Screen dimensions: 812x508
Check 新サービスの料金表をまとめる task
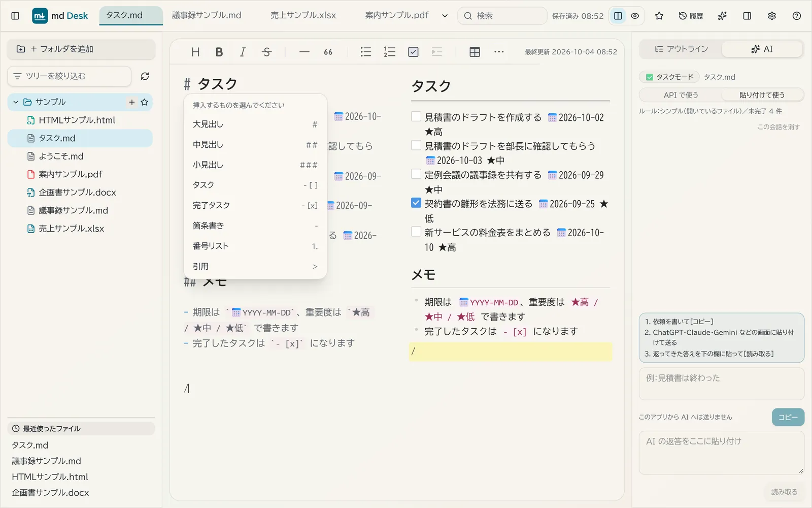pyautogui.click(x=416, y=232)
